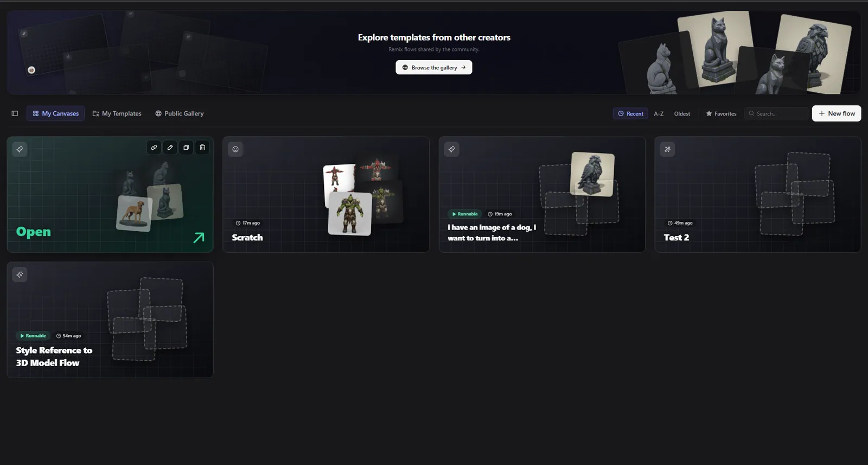
Task: Click the wand icon on Test 2 card
Action: click(x=668, y=149)
